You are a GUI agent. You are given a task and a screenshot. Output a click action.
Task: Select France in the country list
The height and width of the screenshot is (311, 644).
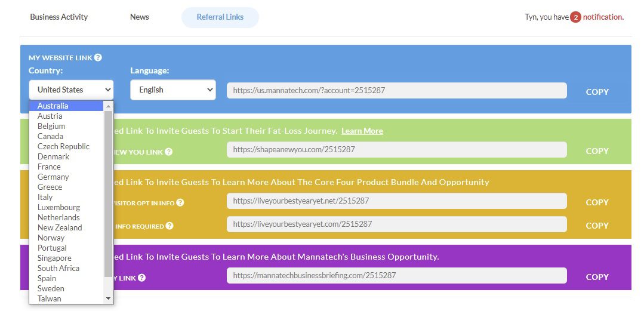click(x=67, y=167)
